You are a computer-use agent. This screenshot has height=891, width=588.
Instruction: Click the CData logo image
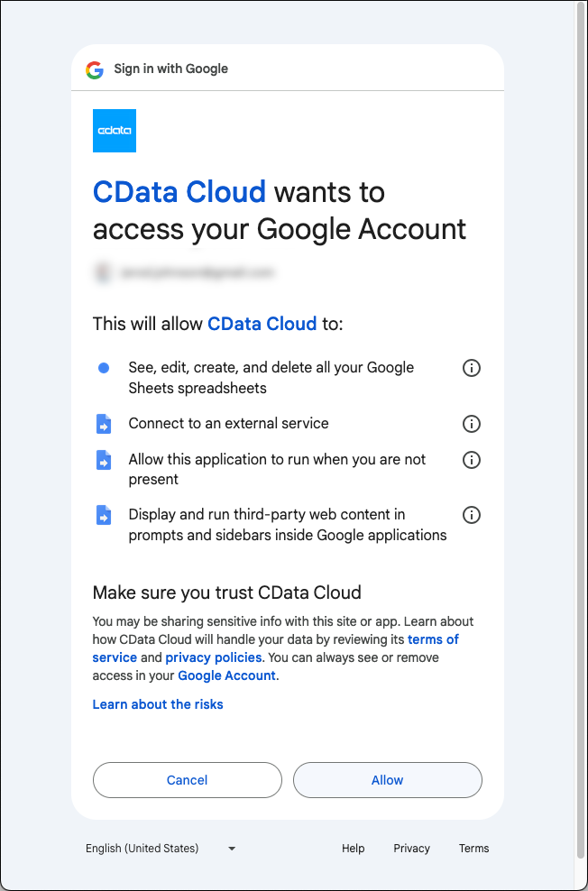click(x=115, y=131)
